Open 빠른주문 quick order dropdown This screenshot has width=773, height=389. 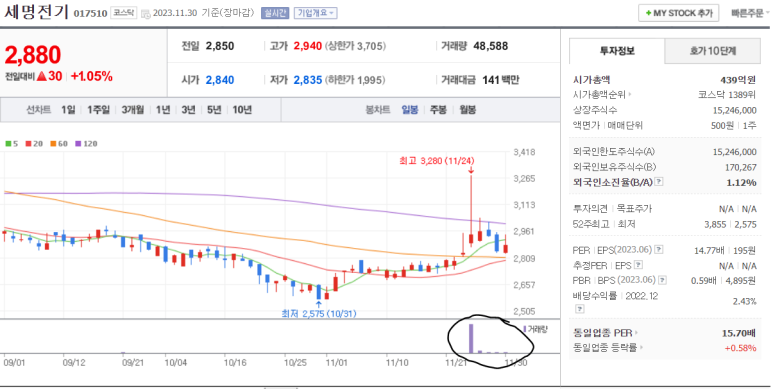[750, 13]
